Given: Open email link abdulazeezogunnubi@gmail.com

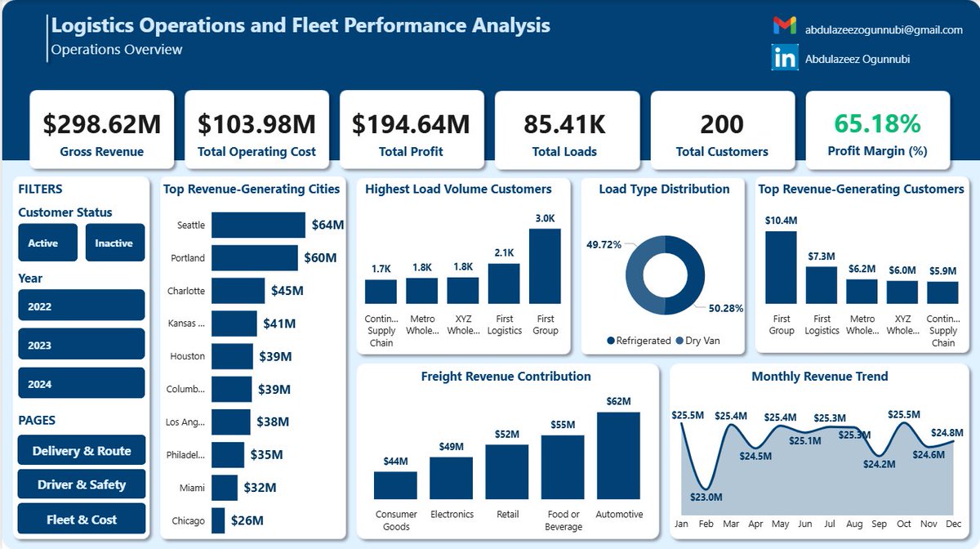Looking at the screenshot, I should tap(884, 29).
